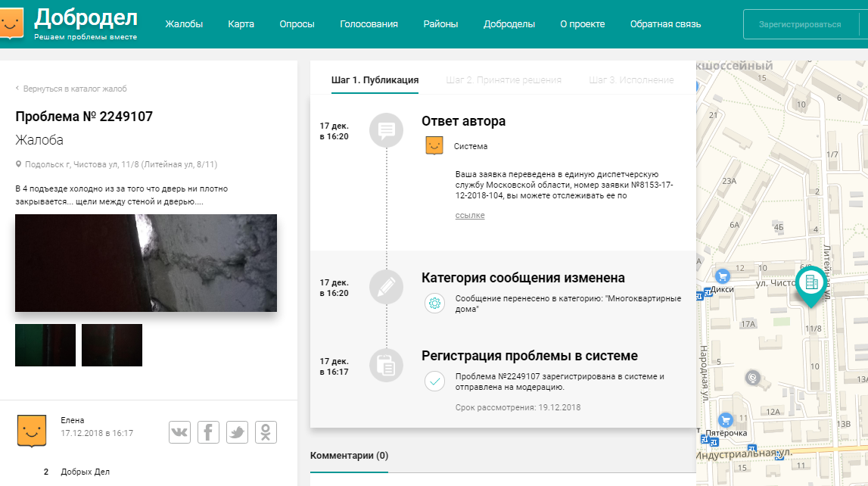Switch to Шаг 2. Принятие решения tab
Screen dimensions: 868x486
pyautogui.click(x=503, y=80)
